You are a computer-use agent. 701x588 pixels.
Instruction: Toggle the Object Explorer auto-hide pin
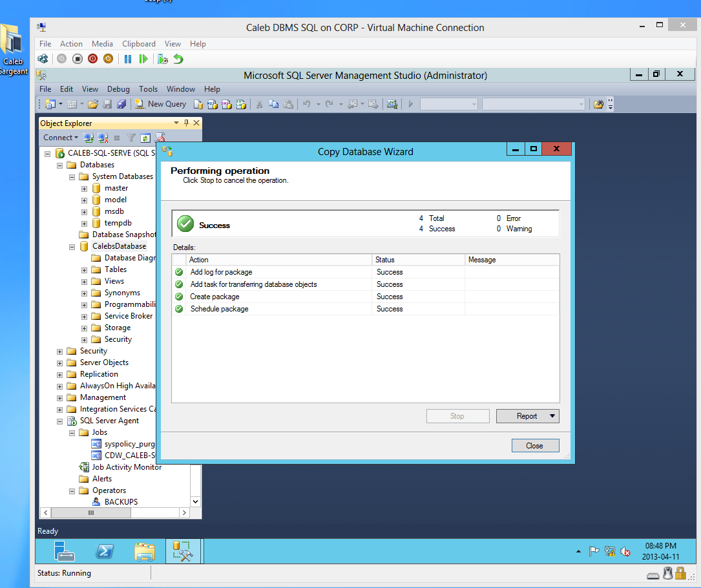[187, 123]
